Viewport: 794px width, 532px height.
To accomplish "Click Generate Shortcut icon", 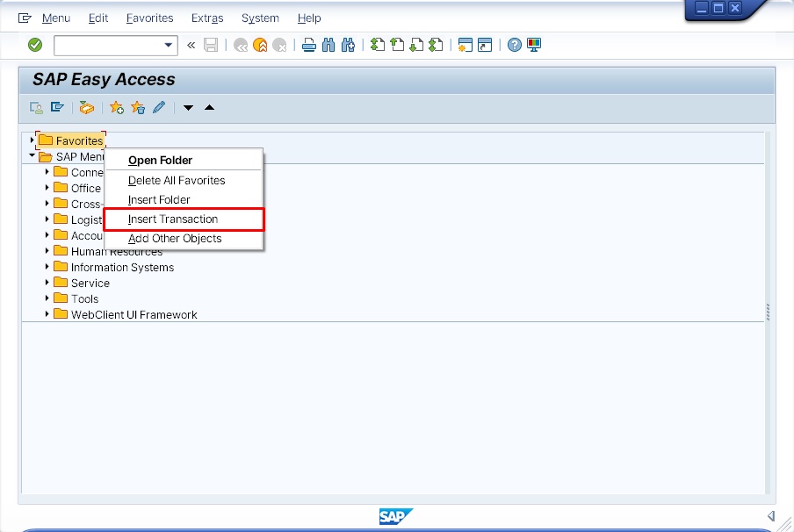I will coord(485,45).
